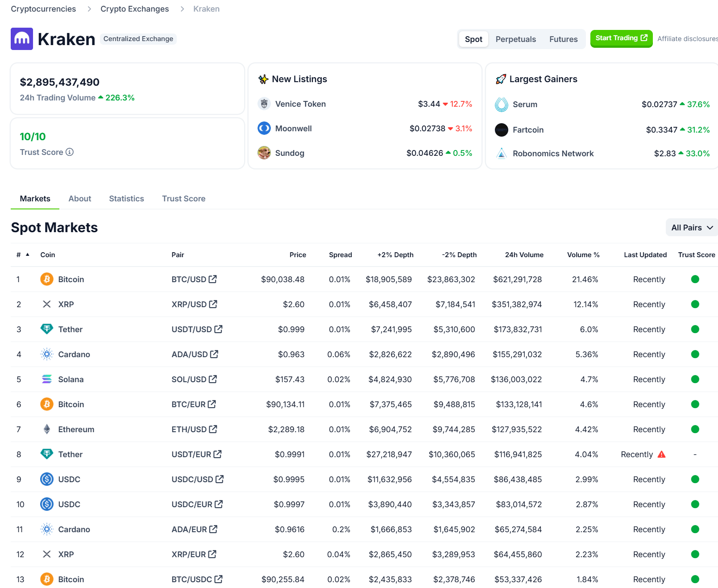Sort by the Trust Score column header
Viewport: 718px width, 588px height.
pyautogui.click(x=697, y=254)
